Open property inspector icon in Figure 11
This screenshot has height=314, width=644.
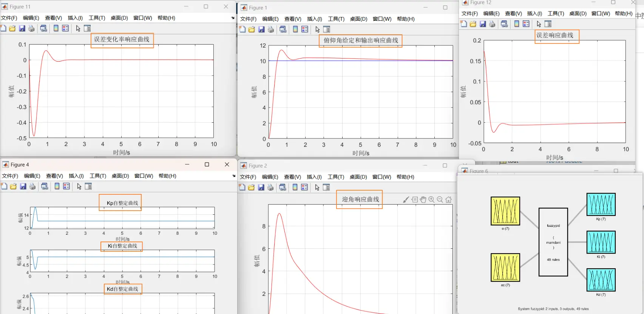click(x=87, y=28)
